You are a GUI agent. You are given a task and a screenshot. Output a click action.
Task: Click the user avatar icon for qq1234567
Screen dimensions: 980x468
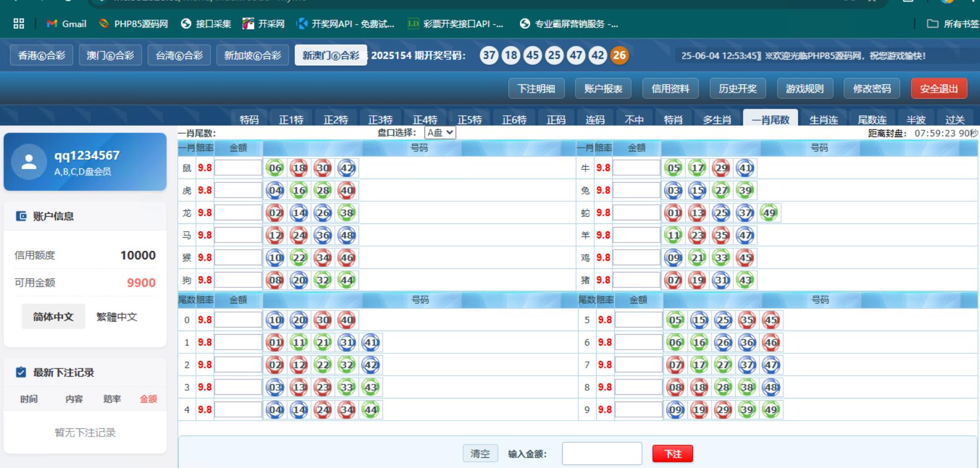point(29,162)
